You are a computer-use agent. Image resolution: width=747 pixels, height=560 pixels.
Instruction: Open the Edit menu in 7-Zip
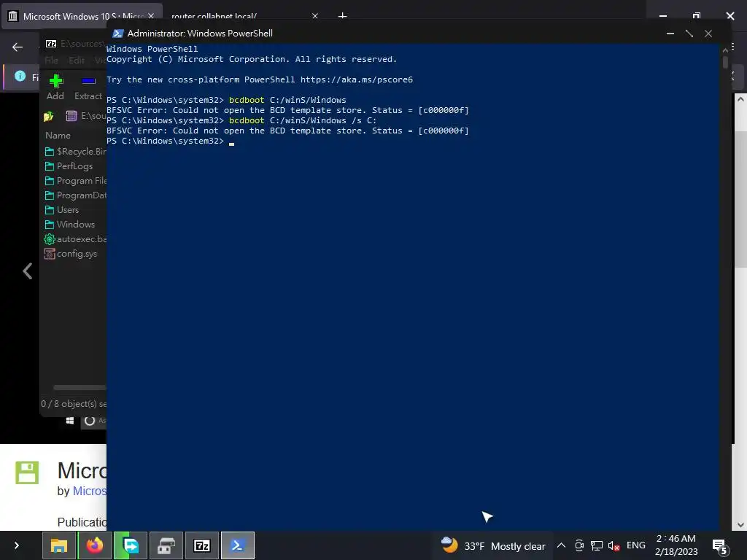click(76, 61)
